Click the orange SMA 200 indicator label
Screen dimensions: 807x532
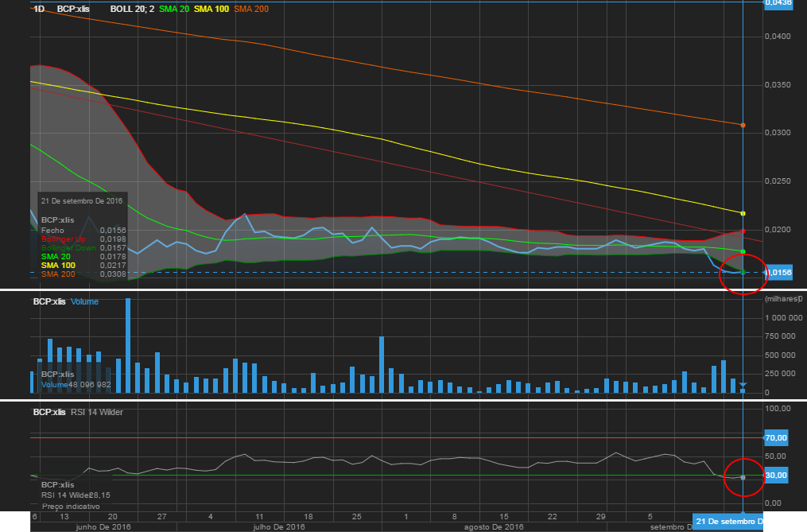click(251, 9)
